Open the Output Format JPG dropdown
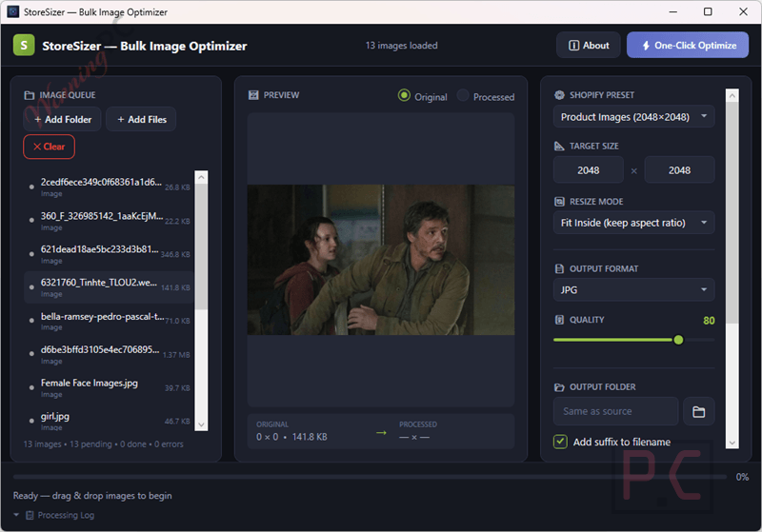The height and width of the screenshot is (532, 762). pyautogui.click(x=633, y=289)
